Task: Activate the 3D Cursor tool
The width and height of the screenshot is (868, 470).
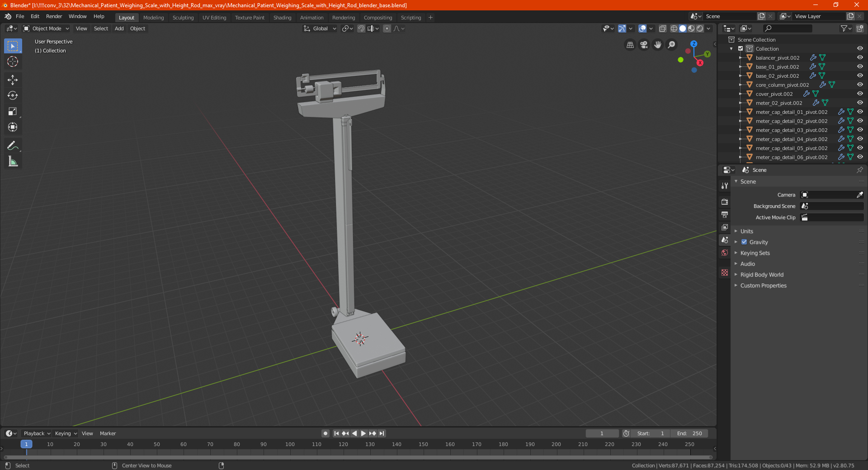Action: coord(13,62)
